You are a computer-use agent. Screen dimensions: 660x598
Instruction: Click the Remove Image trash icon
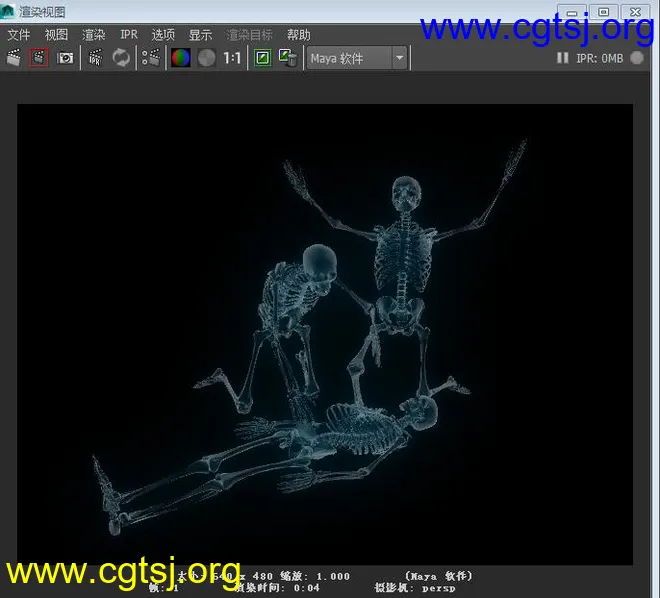click(288, 58)
